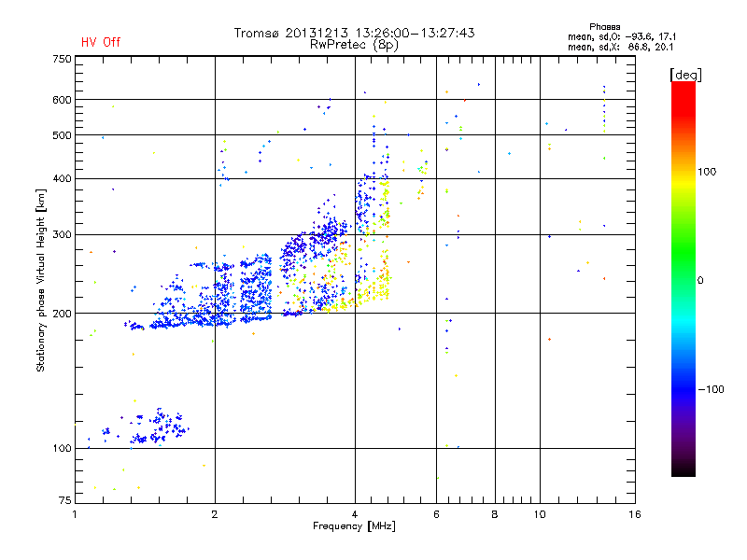Select the 'mean, sd,O: -93.6, 17.1' line
Screen dimensions: 747x560
(622, 36)
